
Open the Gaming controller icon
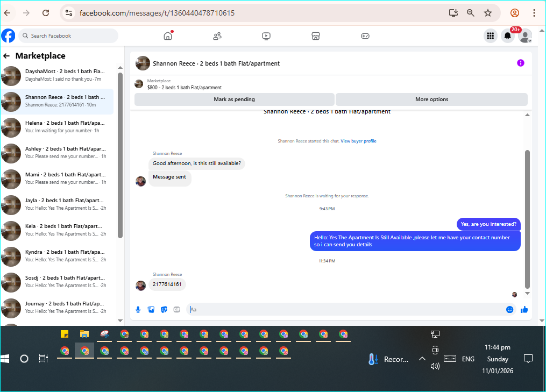pos(365,36)
